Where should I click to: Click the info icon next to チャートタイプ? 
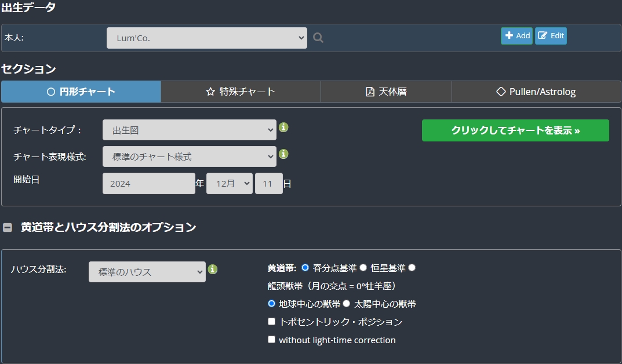283,128
